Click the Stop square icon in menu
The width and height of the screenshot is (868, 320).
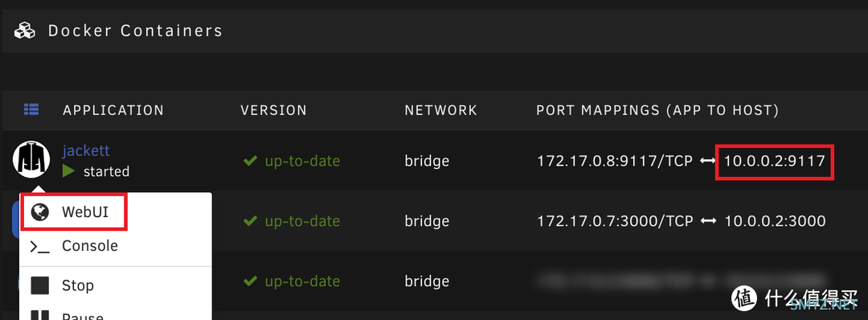tap(40, 285)
